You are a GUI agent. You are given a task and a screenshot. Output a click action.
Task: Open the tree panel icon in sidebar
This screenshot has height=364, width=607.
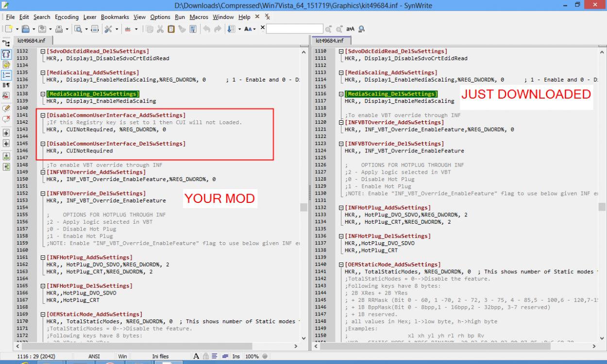coord(6,44)
